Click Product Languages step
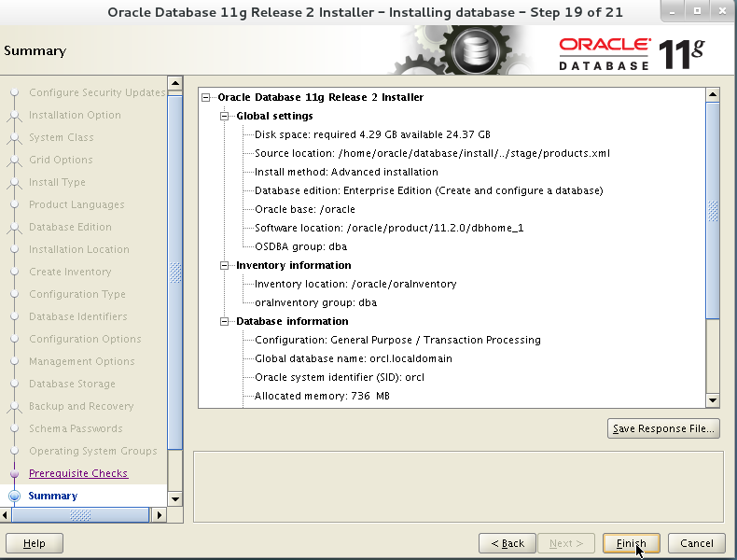This screenshot has height=560, width=737. (76, 204)
